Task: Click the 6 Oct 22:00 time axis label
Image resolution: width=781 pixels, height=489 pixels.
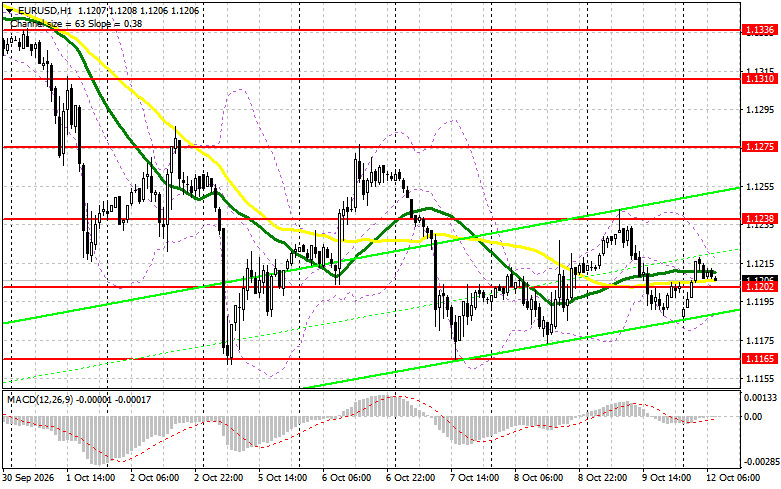Action: click(x=410, y=478)
